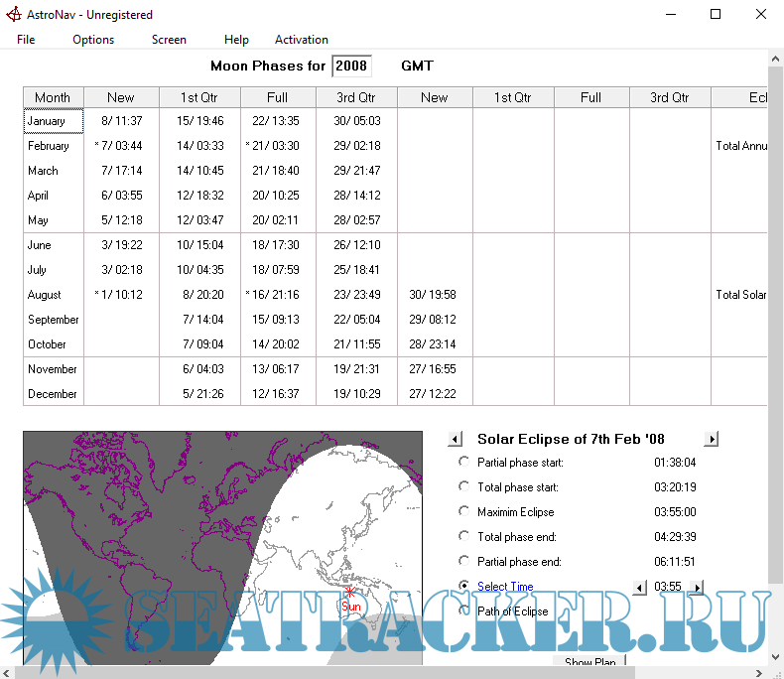The width and height of the screenshot is (784, 679).
Task: Click the AstroNav app icon in title bar
Action: coord(14,15)
